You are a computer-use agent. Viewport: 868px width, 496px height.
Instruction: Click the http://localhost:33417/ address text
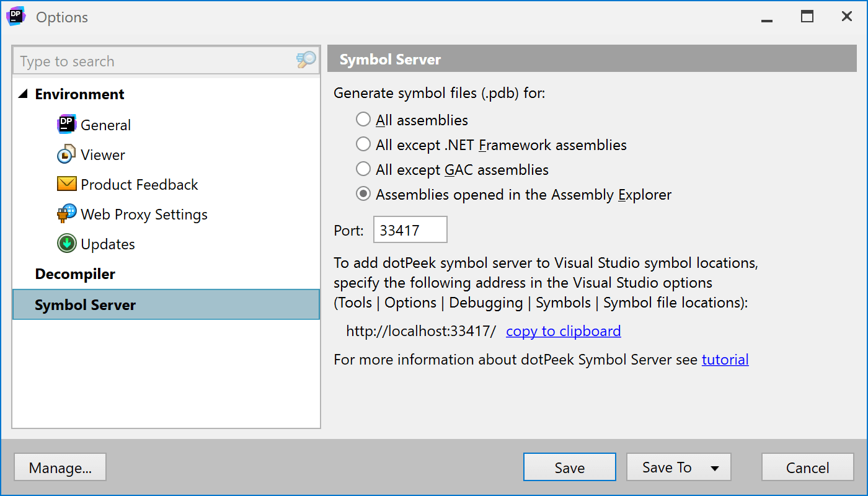[x=421, y=331]
